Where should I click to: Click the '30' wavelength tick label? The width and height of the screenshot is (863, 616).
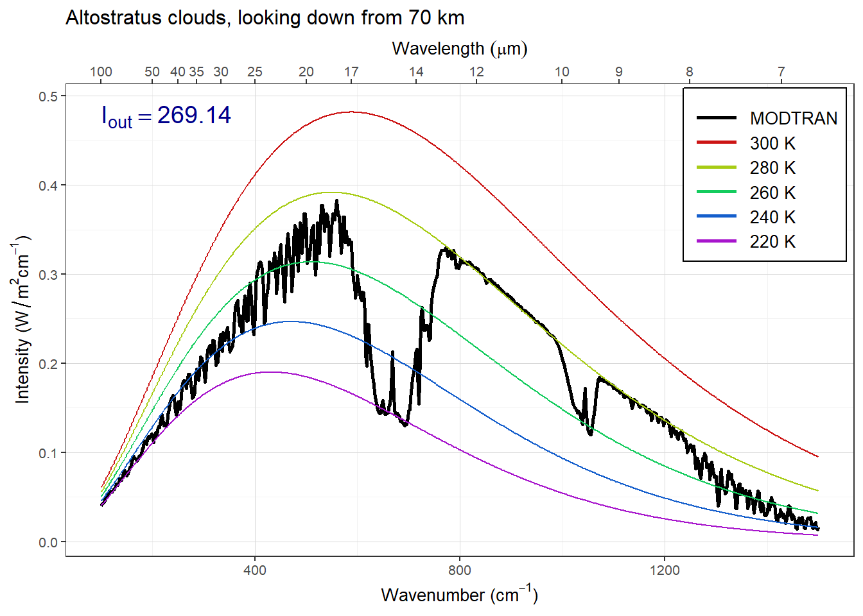coord(221,72)
